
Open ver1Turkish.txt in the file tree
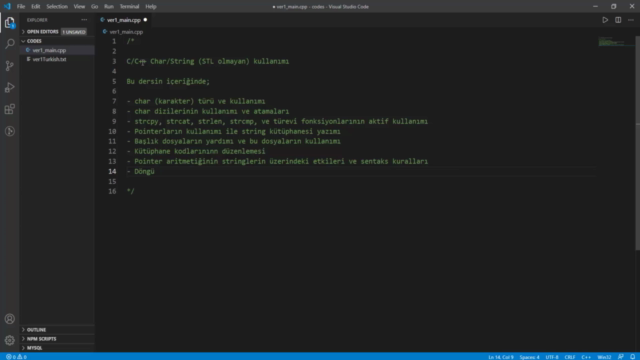57,59
